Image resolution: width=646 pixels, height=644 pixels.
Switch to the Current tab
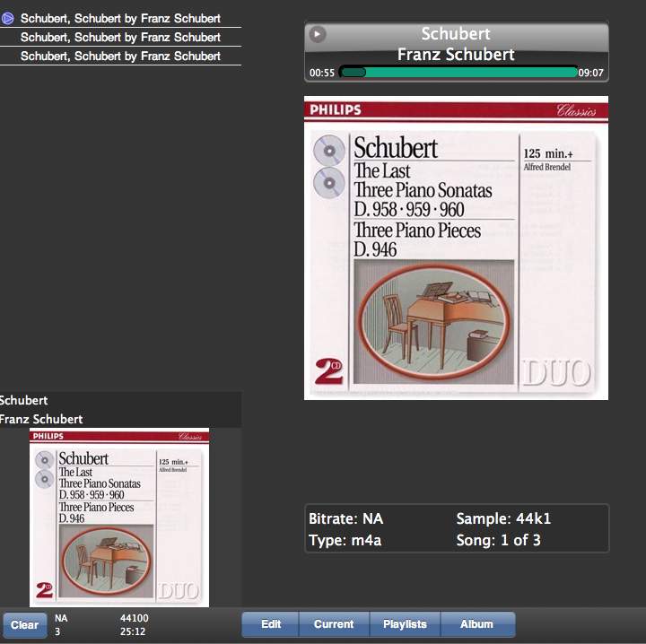(334, 624)
